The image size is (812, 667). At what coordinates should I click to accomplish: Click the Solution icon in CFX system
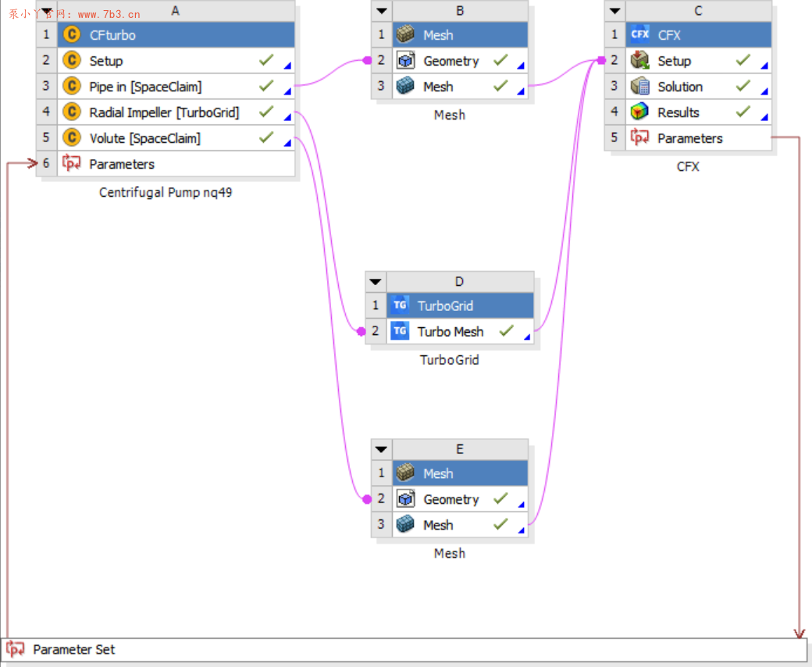pyautogui.click(x=640, y=87)
